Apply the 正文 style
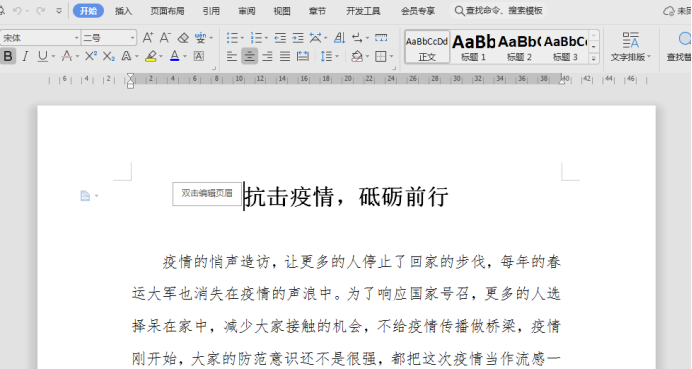Screen dimensions: 692x369 (x=427, y=47)
